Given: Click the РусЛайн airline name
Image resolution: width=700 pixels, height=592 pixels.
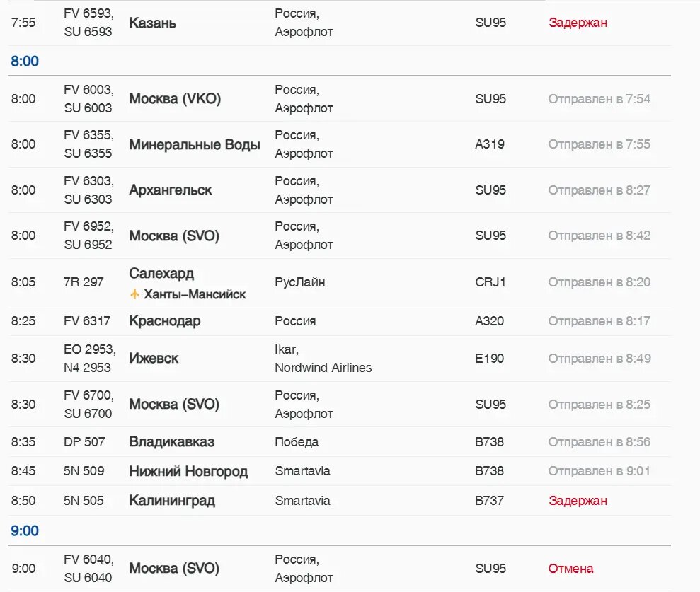Looking at the screenshot, I should click(x=300, y=282).
